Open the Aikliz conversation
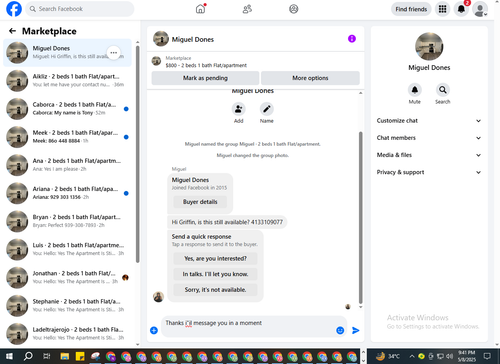The height and width of the screenshot is (364, 500). [67, 81]
